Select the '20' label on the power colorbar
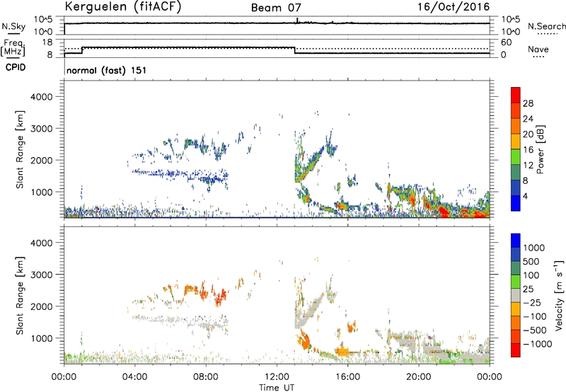This screenshot has width=566, height=392. 528,134
